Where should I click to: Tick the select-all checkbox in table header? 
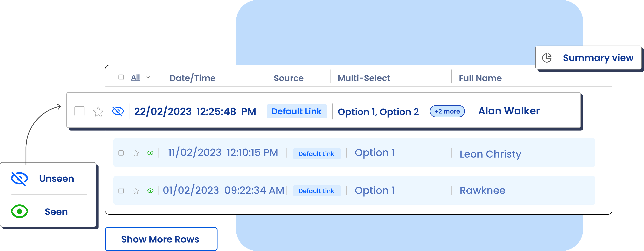coord(121,77)
